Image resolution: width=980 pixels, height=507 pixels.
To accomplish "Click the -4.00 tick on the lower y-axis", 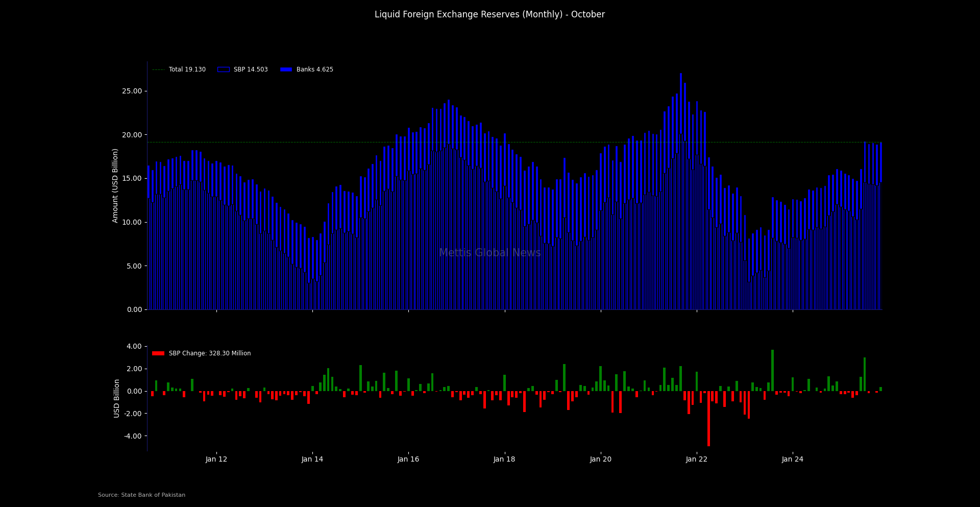I will click(x=132, y=436).
